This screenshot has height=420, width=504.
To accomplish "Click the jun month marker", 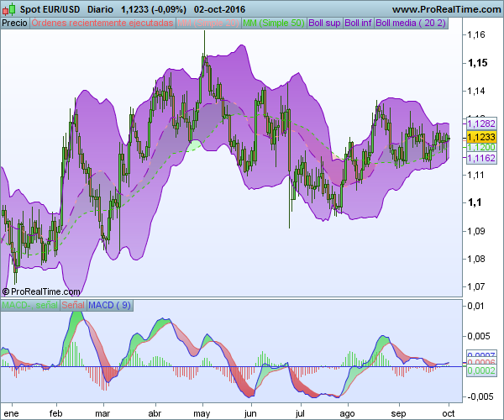I will tap(250, 413).
